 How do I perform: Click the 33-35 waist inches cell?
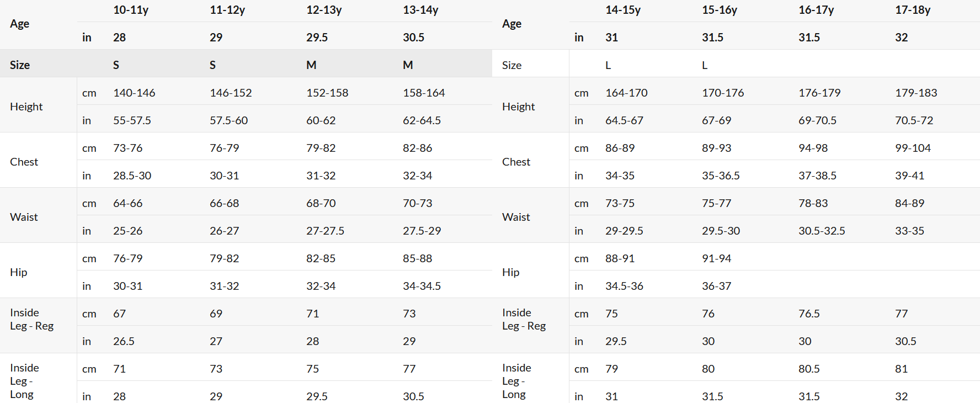[x=909, y=231]
